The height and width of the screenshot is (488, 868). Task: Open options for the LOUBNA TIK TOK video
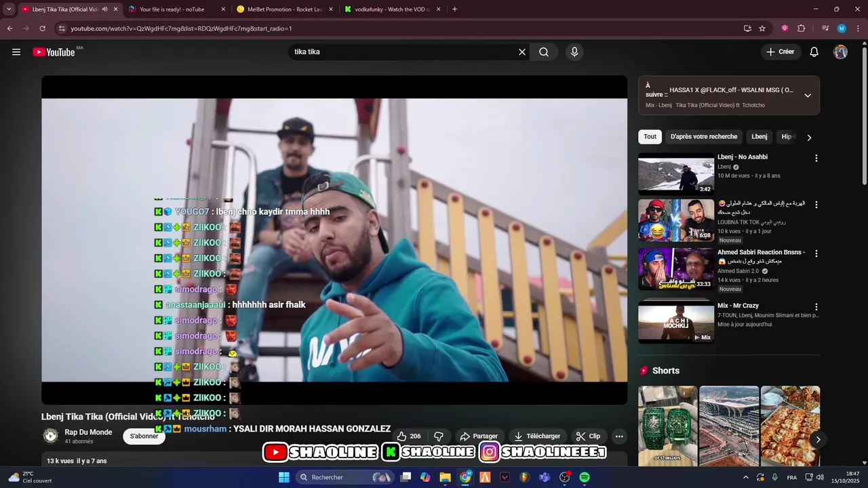tap(816, 205)
